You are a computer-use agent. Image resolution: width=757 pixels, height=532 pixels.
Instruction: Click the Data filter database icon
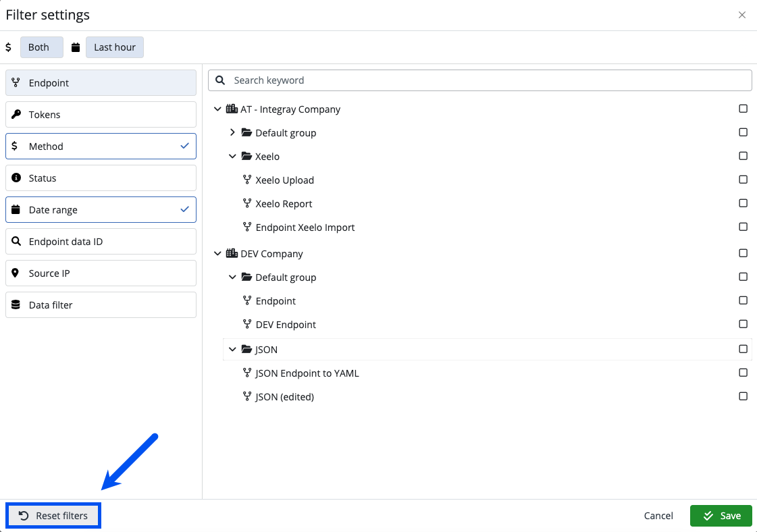pyautogui.click(x=16, y=304)
